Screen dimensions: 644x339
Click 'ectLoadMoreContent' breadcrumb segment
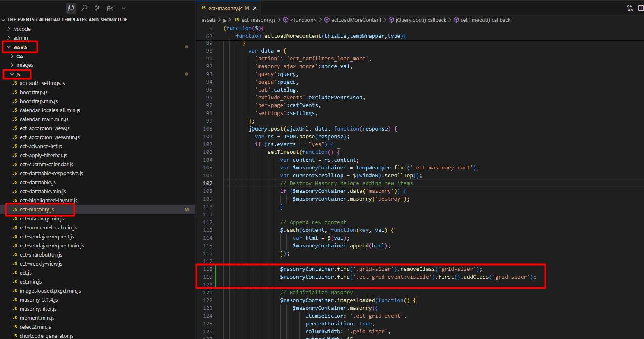pos(356,20)
